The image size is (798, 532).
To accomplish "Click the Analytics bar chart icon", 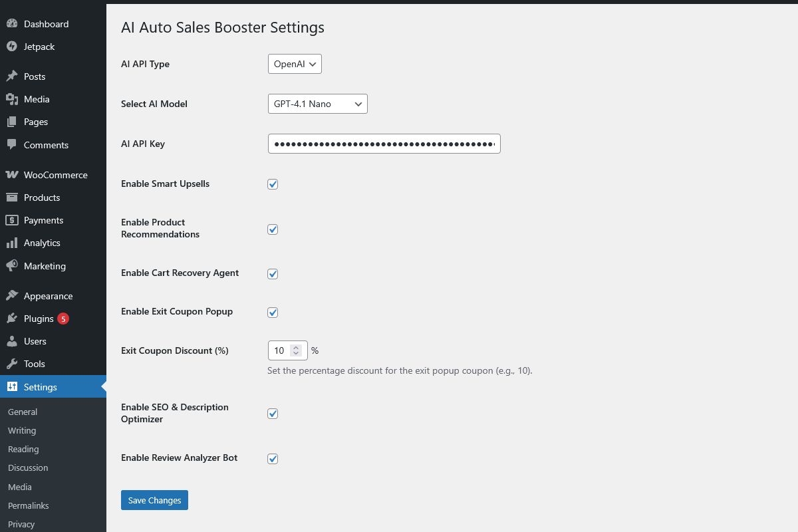I will pos(12,243).
